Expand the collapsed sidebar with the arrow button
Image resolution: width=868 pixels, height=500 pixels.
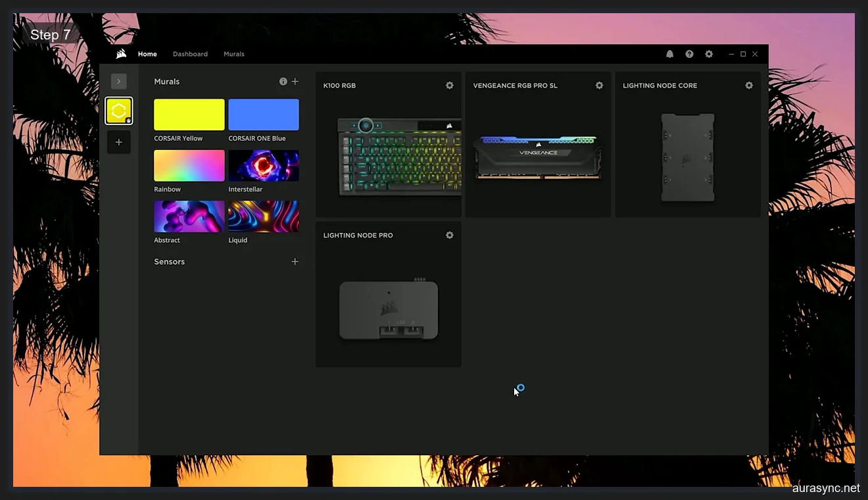pos(118,81)
